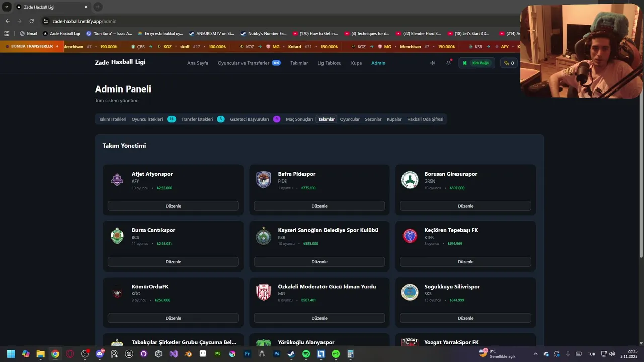
Task: Open the Gmail bookmark
Action: coord(28,34)
